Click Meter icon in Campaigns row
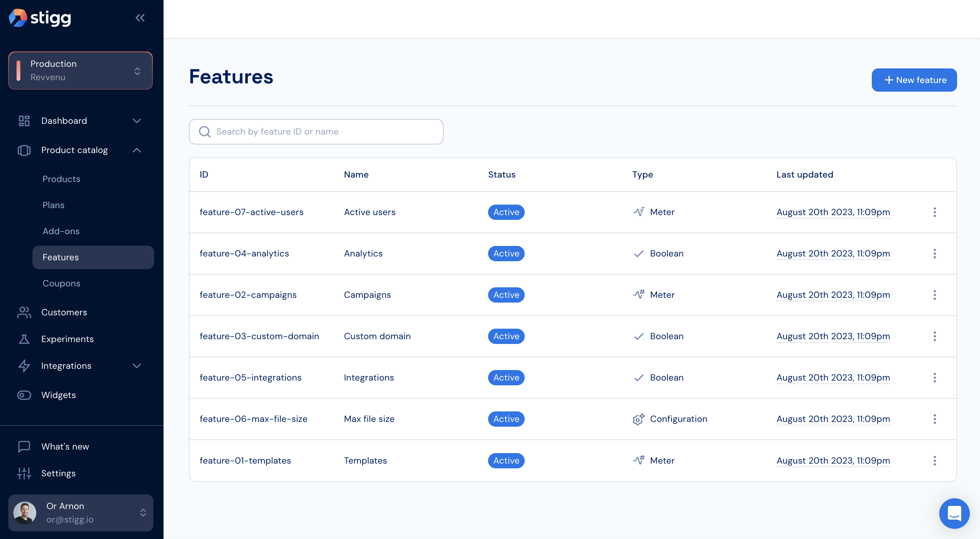The image size is (980, 539). (639, 294)
